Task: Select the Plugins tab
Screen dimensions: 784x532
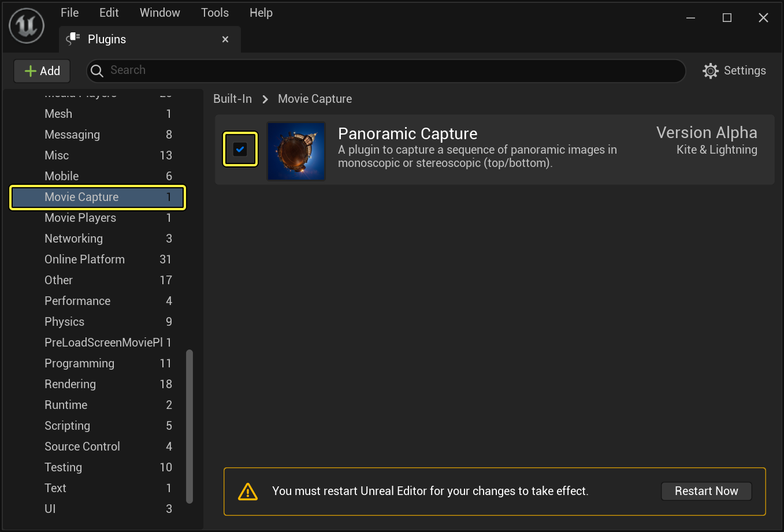Action: 150,39
